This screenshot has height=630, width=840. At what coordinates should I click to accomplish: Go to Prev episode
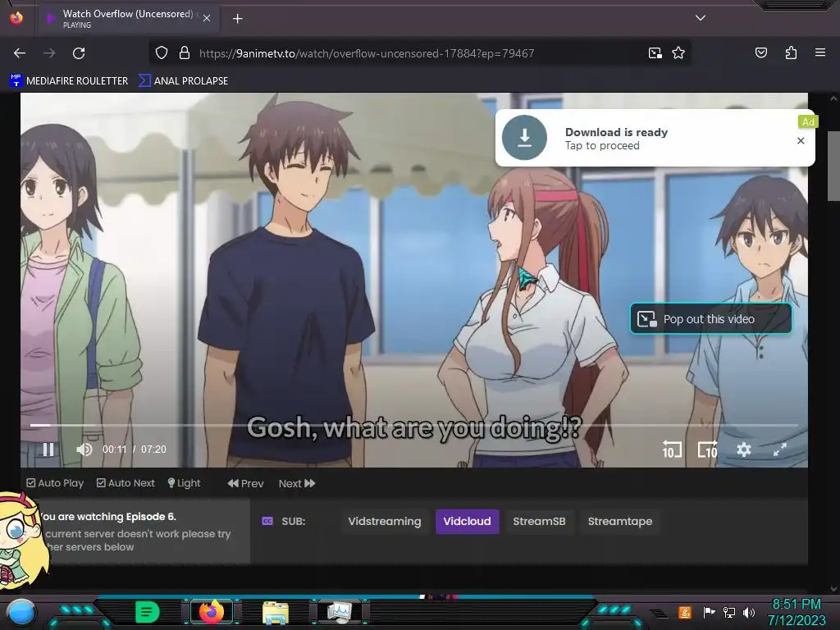click(x=245, y=483)
